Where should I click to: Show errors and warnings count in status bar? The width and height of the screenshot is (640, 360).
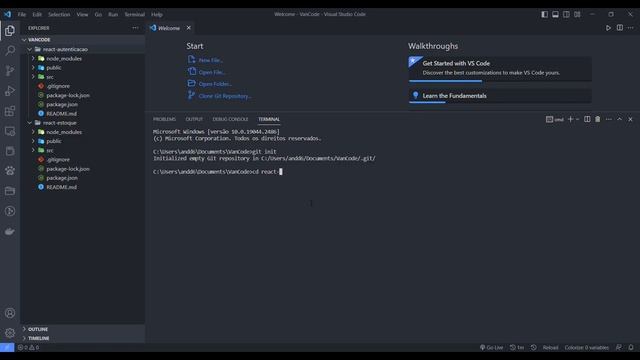(x=28, y=347)
